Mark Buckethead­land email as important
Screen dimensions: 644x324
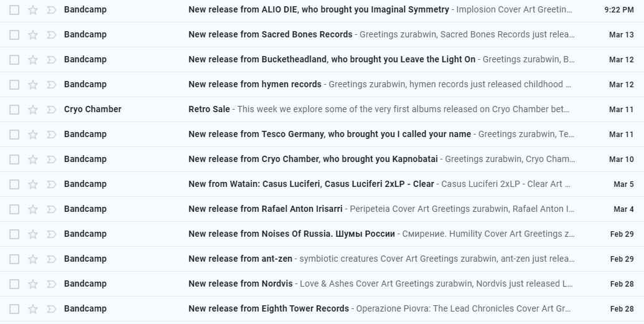pos(52,60)
